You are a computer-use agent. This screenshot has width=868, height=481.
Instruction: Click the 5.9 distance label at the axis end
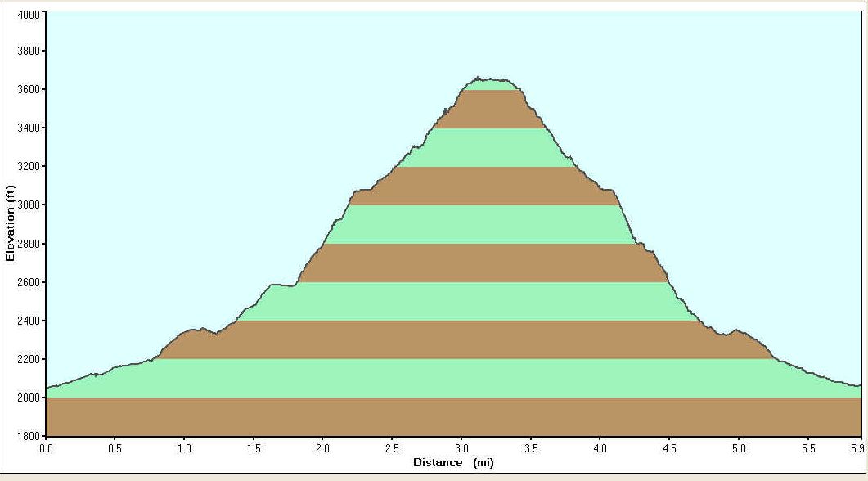(x=856, y=448)
